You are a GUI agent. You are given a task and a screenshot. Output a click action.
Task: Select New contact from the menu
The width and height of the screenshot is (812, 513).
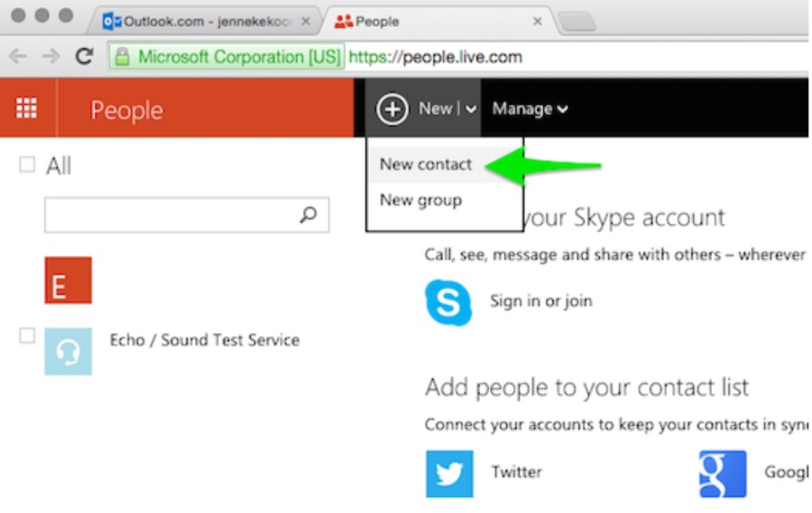(426, 164)
